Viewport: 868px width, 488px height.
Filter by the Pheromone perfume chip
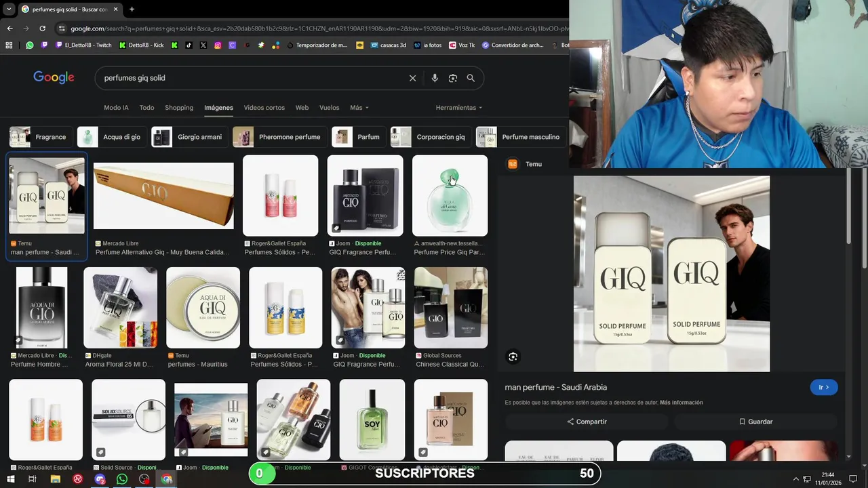tap(279, 137)
